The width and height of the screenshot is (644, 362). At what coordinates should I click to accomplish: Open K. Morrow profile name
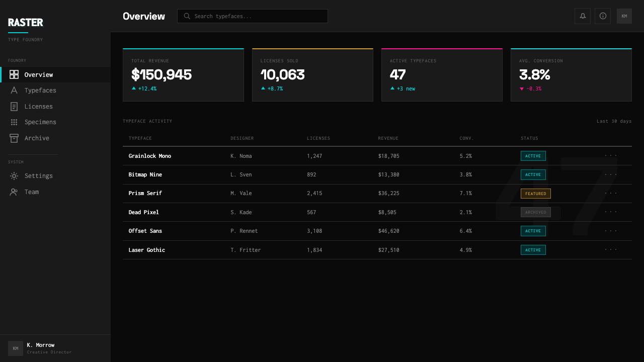click(41, 345)
